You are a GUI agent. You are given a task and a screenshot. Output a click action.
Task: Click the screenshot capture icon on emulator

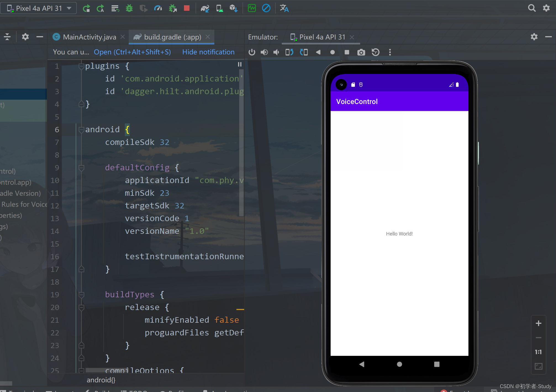[x=361, y=52]
